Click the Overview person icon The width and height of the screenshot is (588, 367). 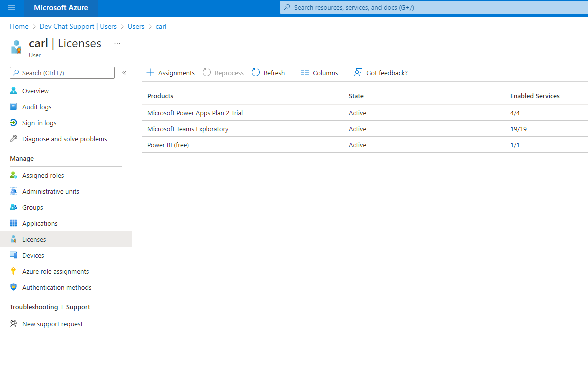(14, 91)
